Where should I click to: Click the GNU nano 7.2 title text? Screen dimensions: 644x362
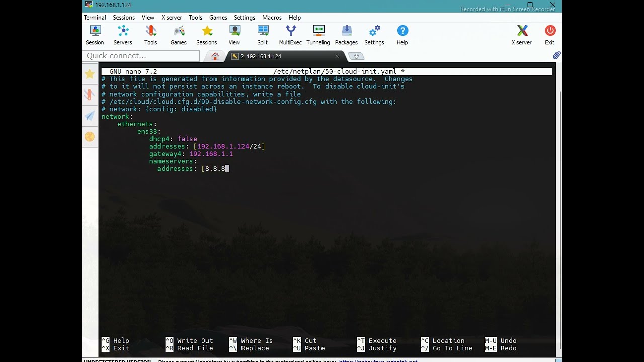pos(133,71)
